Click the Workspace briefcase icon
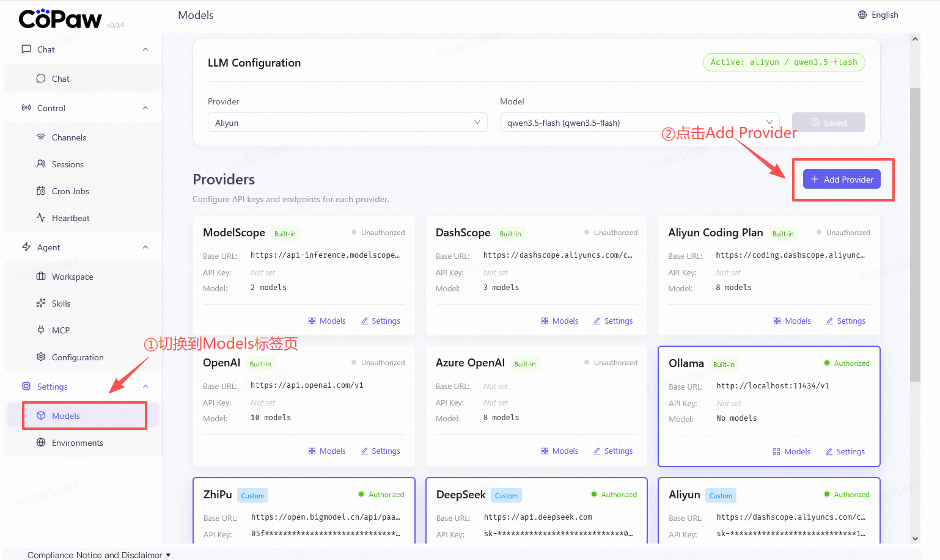Viewport: 940px width, 560px height. 41,277
